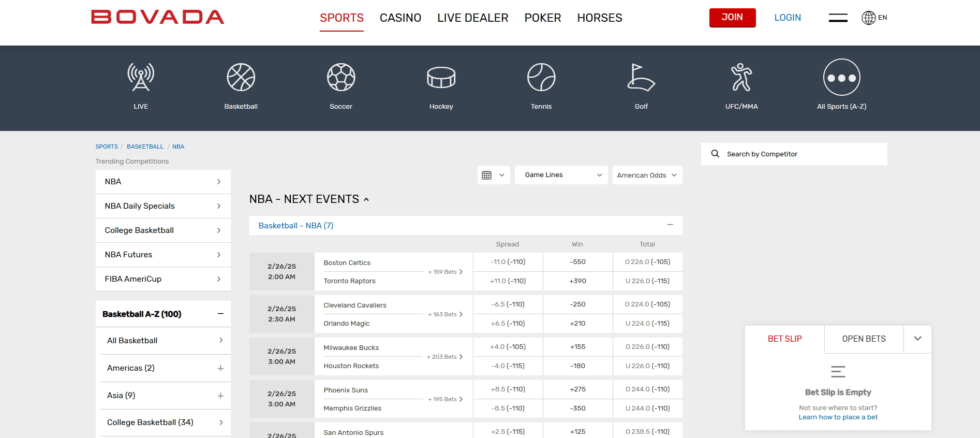Select Cleveland Cavaliers spread -6.5 (-110)

click(508, 304)
